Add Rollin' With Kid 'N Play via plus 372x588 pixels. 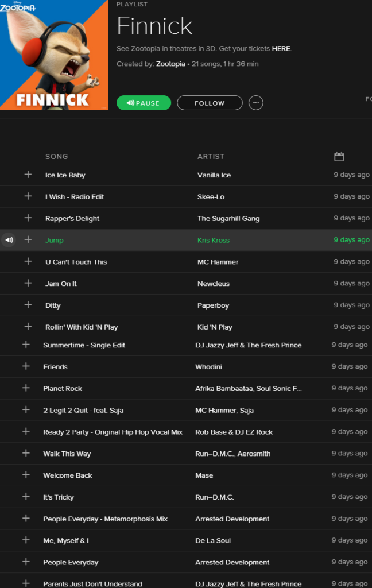tap(28, 327)
